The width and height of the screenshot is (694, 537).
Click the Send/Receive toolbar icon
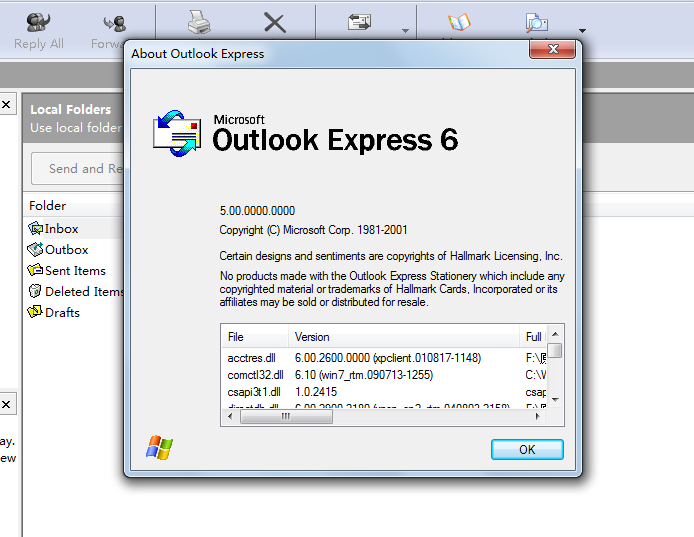coord(359,22)
